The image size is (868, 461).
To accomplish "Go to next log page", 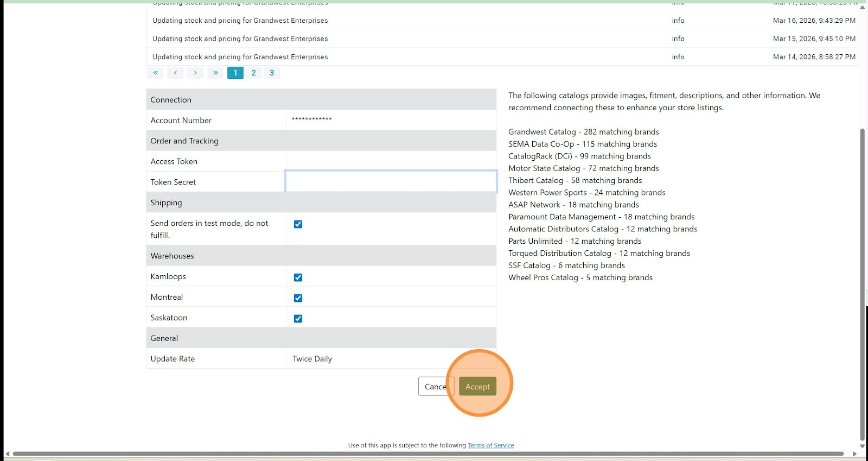I will [195, 73].
